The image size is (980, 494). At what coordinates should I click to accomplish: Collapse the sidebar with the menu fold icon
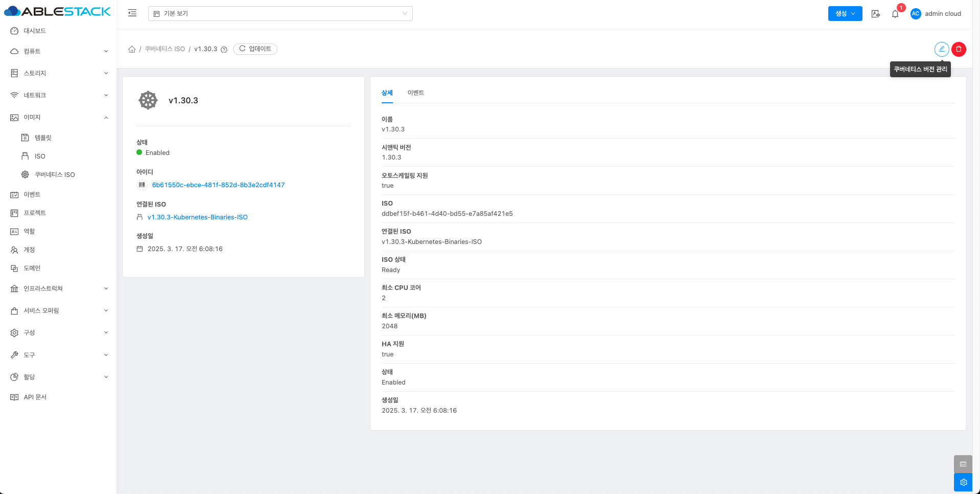(x=132, y=13)
